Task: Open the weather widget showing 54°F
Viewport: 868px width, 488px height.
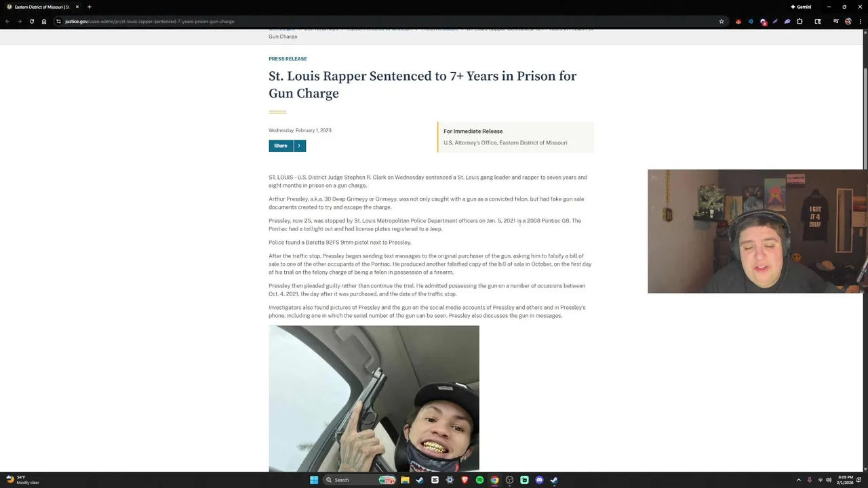Action: [x=22, y=480]
